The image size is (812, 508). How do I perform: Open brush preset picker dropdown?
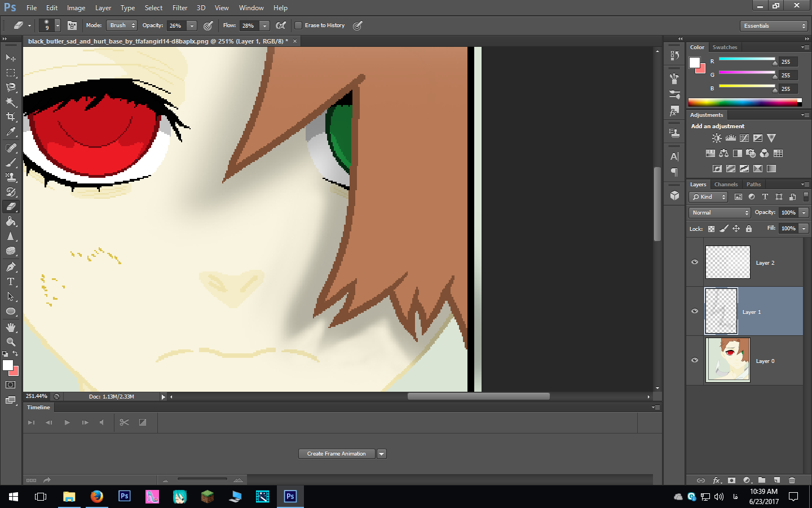tap(58, 25)
